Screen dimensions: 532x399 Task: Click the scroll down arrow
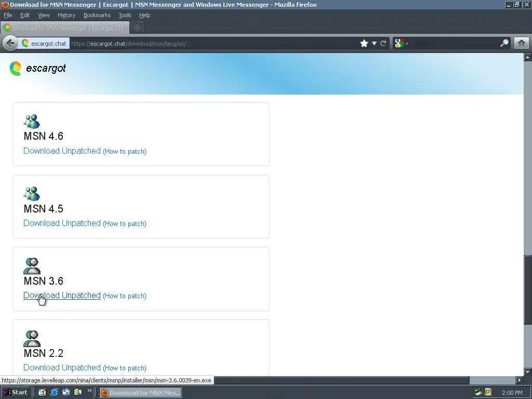point(528,371)
